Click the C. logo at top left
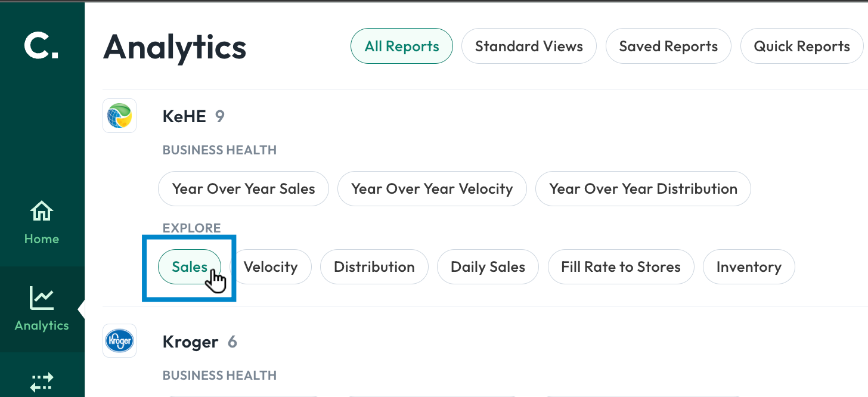 click(41, 45)
